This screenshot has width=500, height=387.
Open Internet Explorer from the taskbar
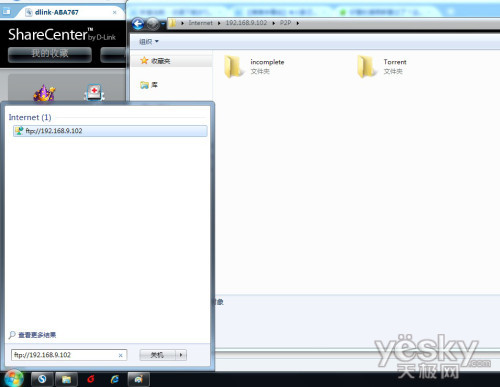[115, 379]
